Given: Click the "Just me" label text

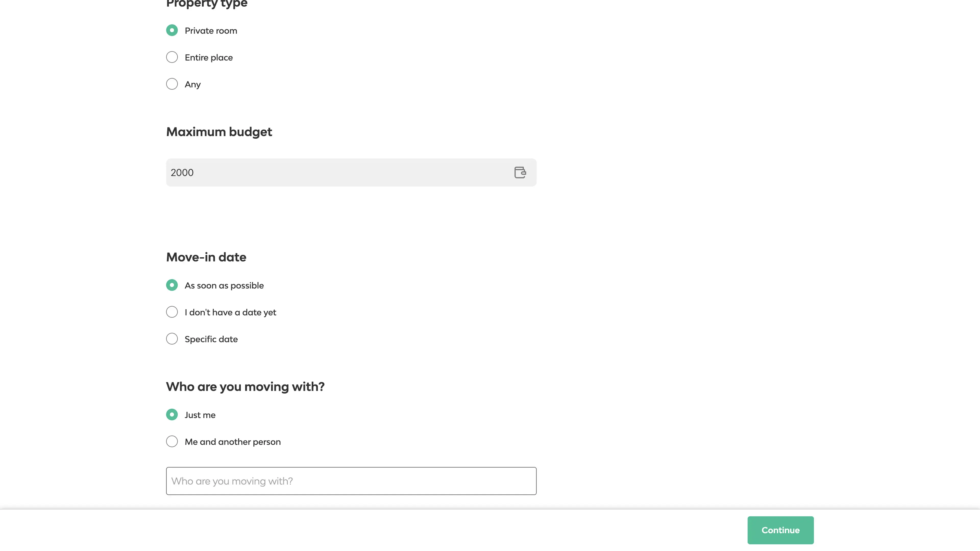Looking at the screenshot, I should (200, 415).
